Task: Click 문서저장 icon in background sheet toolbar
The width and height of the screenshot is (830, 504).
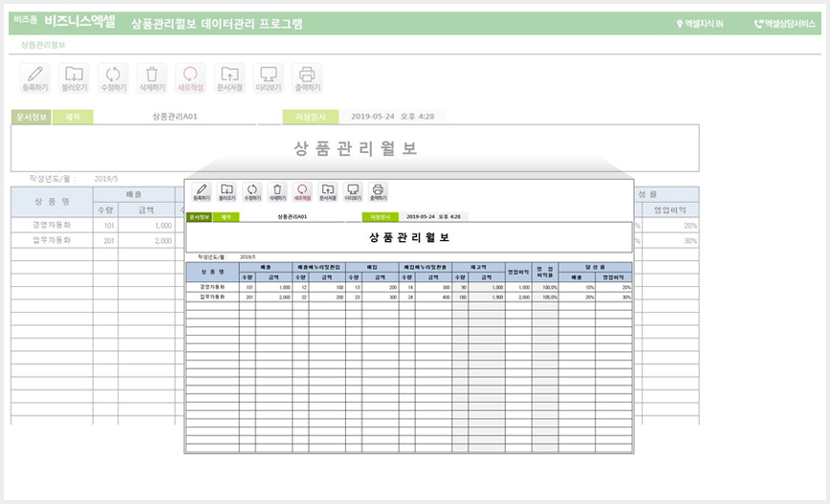Action: 229,78
